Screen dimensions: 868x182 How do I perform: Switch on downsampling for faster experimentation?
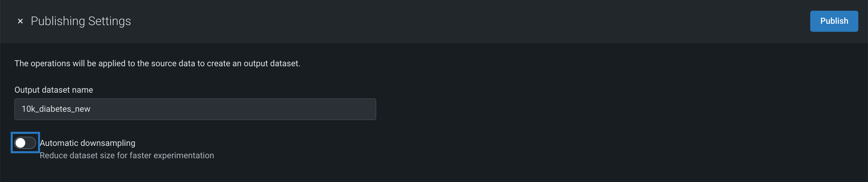tap(25, 143)
